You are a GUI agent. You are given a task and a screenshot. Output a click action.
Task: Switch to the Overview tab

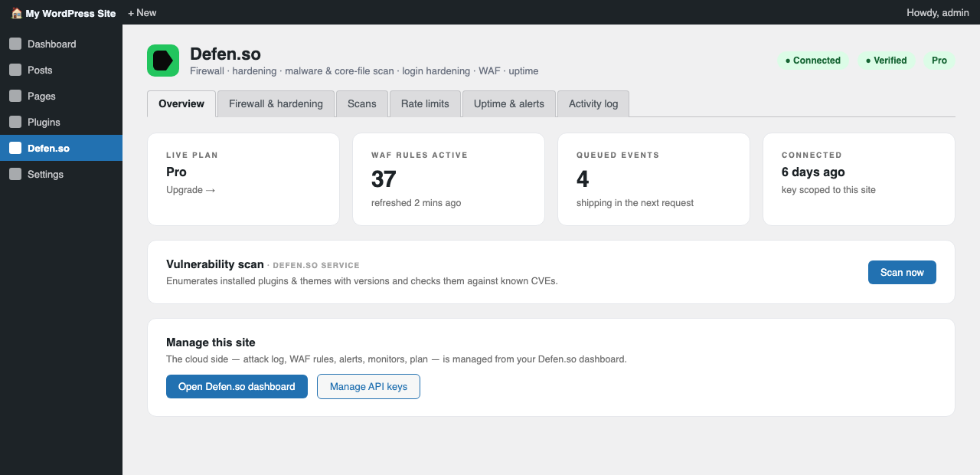coord(181,104)
